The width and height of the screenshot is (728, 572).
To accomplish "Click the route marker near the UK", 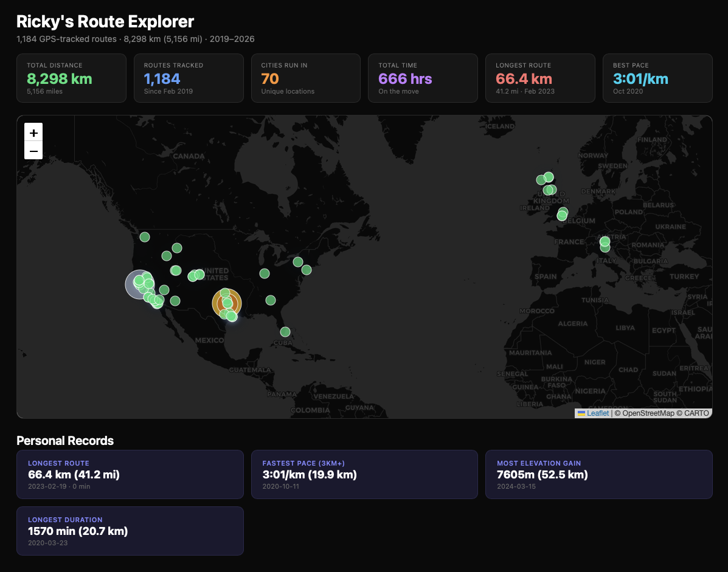I will [549, 190].
